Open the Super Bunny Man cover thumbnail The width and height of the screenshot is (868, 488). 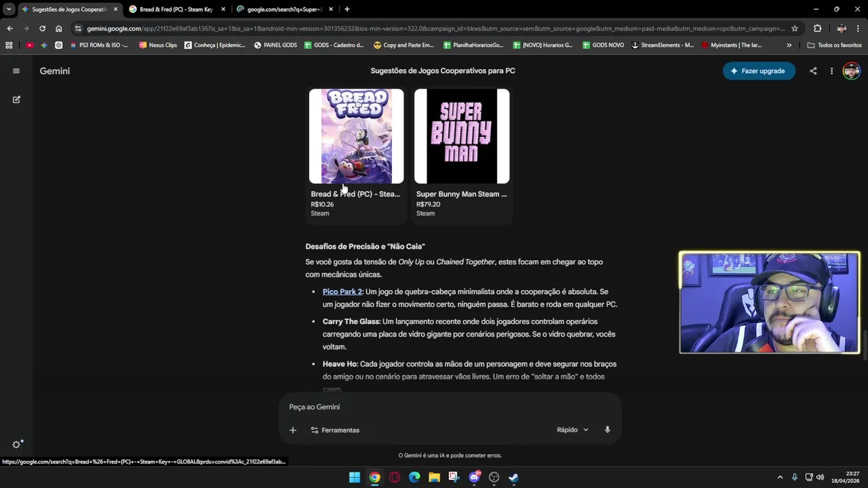pos(462,136)
